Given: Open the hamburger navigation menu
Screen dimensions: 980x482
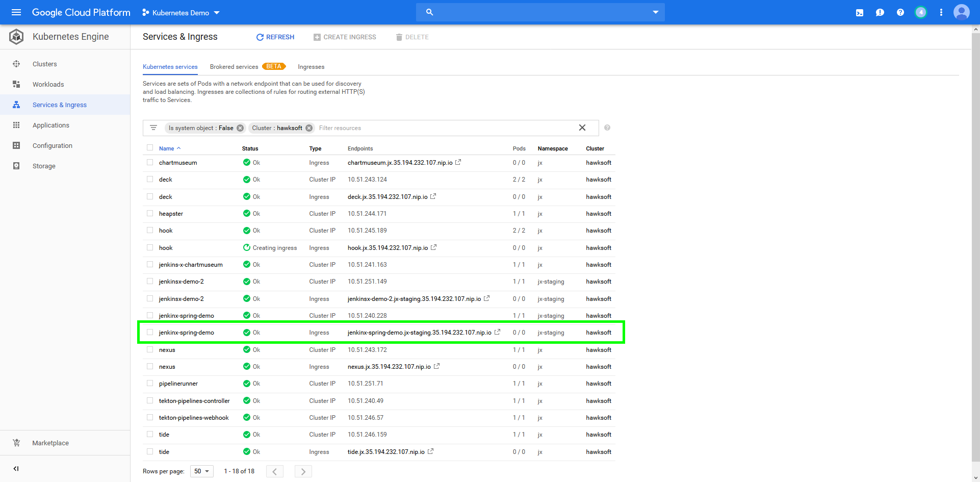Looking at the screenshot, I should [16, 12].
